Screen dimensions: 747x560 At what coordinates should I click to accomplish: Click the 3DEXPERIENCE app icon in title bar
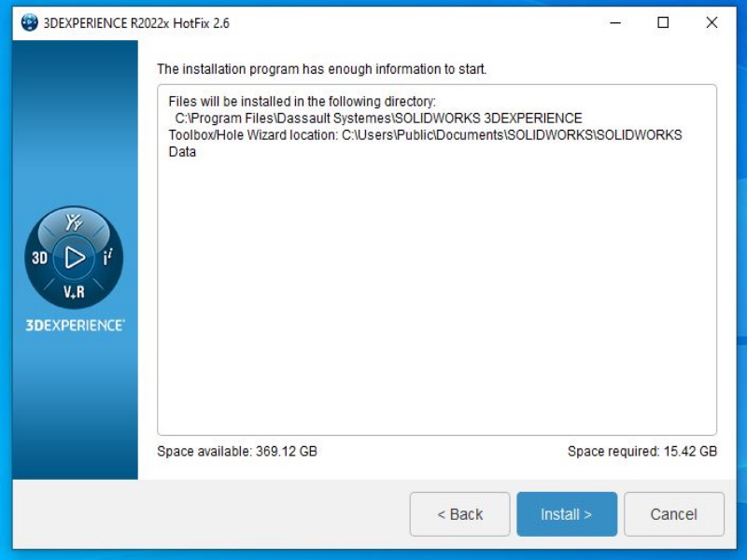tap(29, 23)
